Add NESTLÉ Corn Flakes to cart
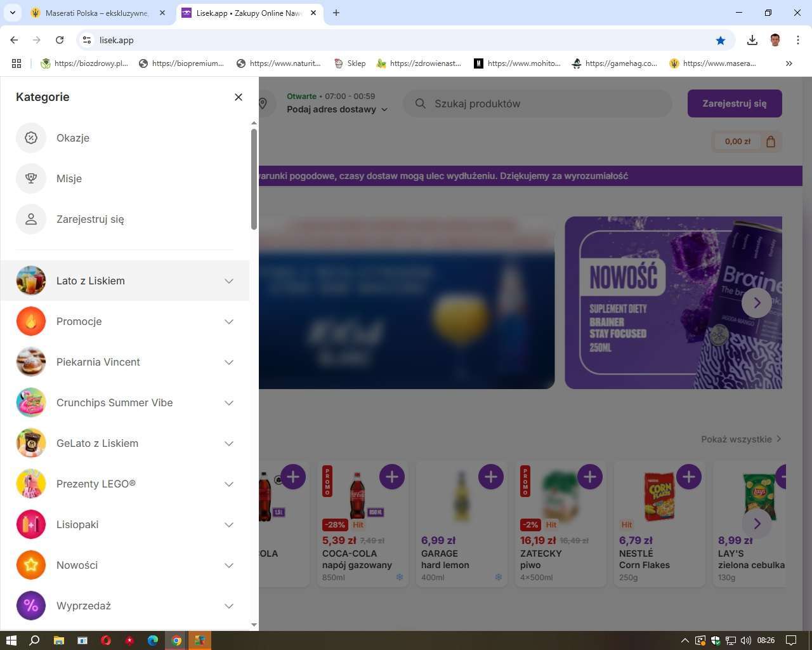812x650 pixels. click(689, 477)
